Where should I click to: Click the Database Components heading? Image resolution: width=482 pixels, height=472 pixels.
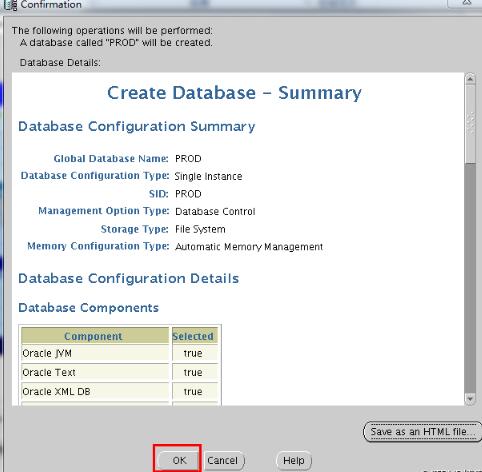88,308
